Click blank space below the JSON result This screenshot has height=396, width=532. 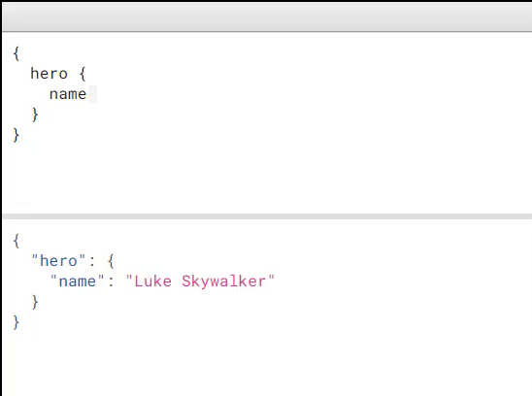pos(265,363)
